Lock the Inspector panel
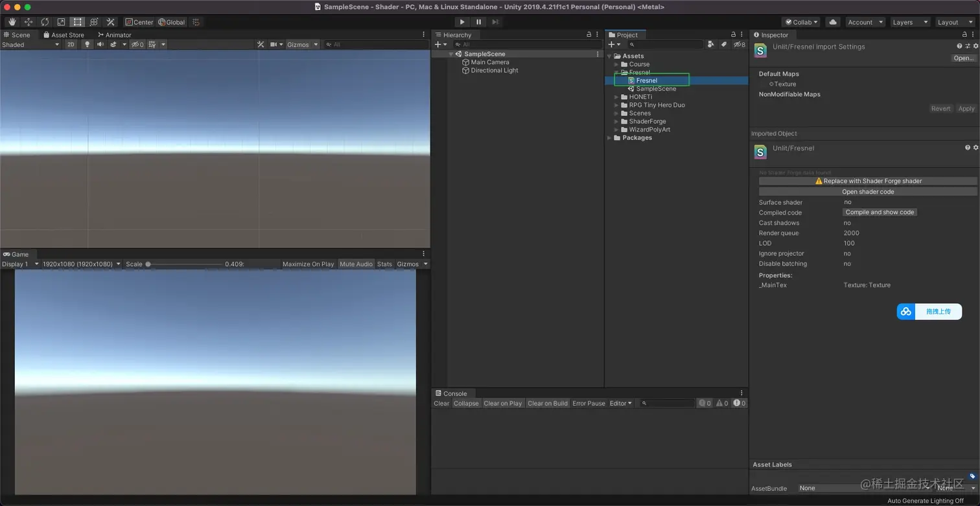Viewport: 980px width, 506px height. click(x=964, y=35)
